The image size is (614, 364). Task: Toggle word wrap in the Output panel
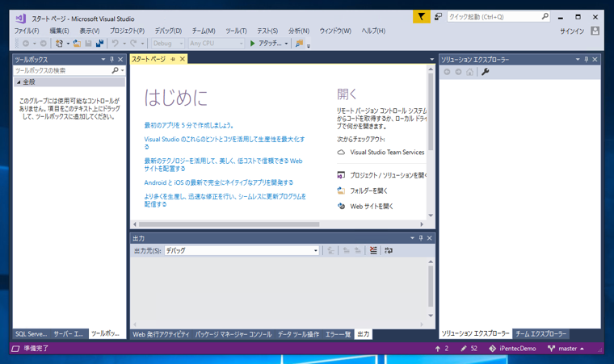point(389,250)
